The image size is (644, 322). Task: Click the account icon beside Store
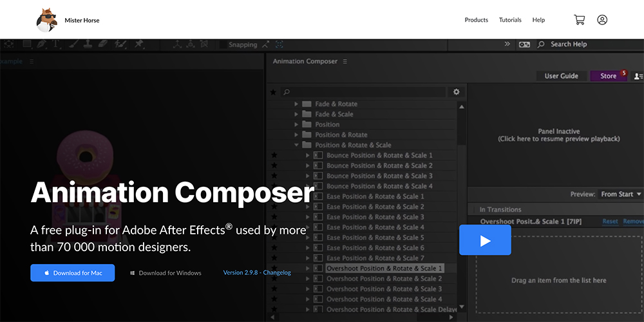[x=639, y=76]
